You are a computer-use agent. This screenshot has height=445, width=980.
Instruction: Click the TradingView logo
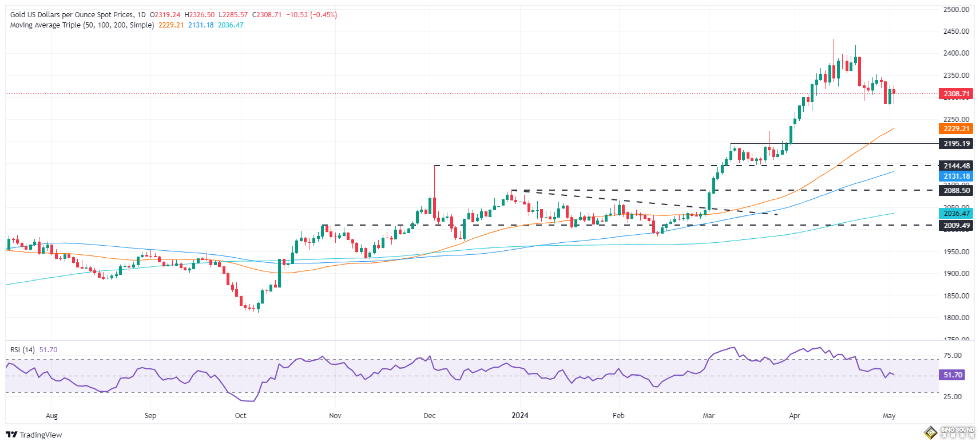(x=34, y=435)
